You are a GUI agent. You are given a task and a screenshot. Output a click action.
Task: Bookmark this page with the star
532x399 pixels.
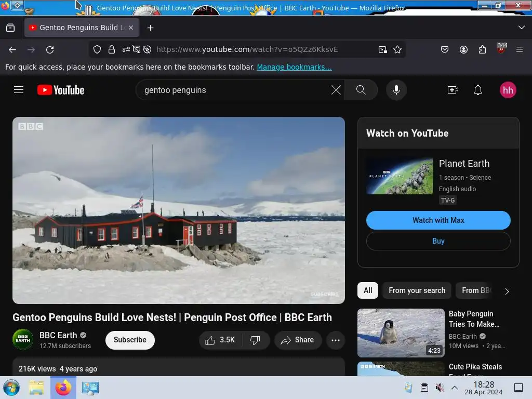pos(397,49)
